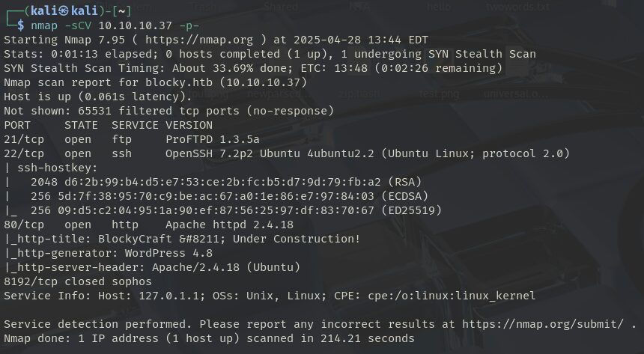This screenshot has width=644, height=354.
Task: Click the 22/tcp port entry
Action: (24, 153)
